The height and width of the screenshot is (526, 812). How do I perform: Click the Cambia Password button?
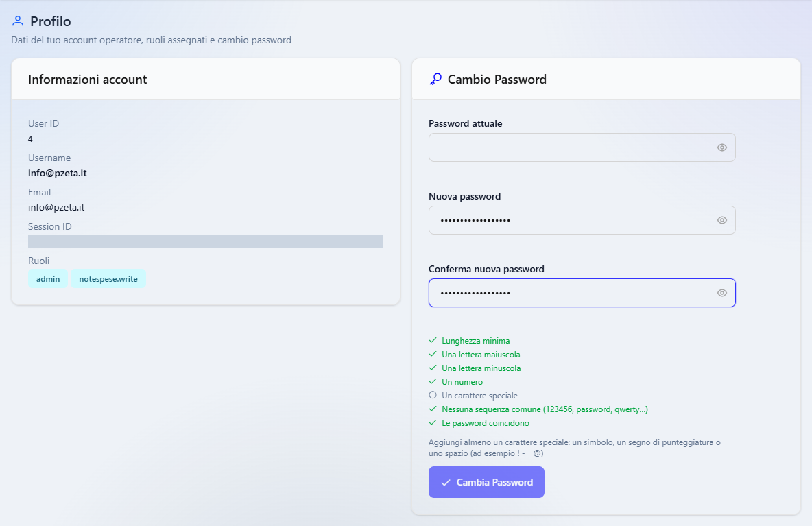(x=486, y=482)
